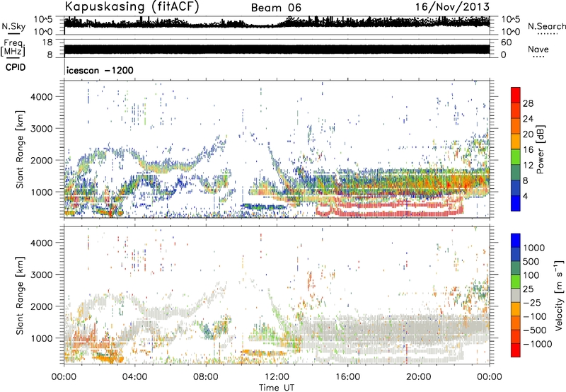
Task: Click the 'Kapuskasing (fitACF)' title text
Action: pos(132,6)
